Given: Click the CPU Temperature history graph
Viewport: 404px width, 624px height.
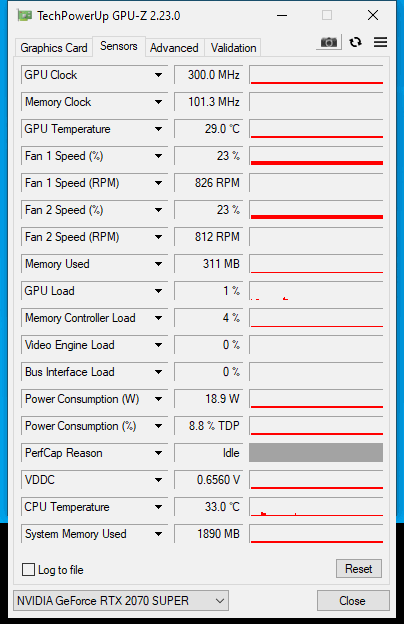Looking at the screenshot, I should 316,507.
